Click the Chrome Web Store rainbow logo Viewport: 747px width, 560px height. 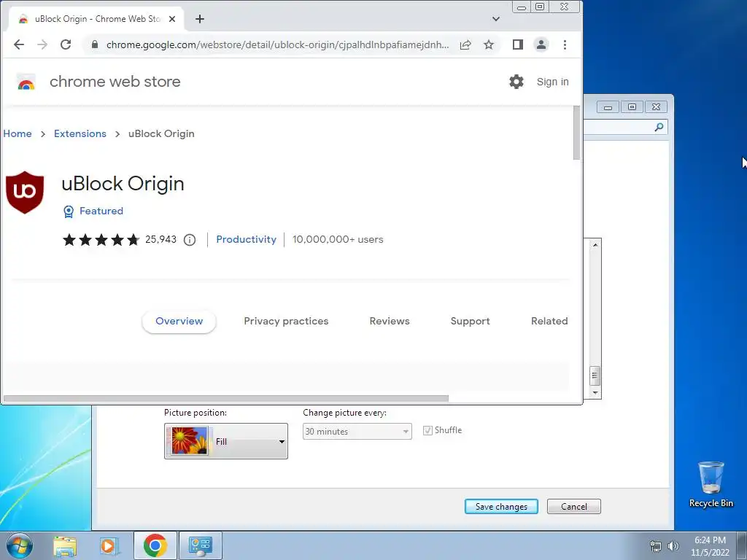click(x=26, y=82)
